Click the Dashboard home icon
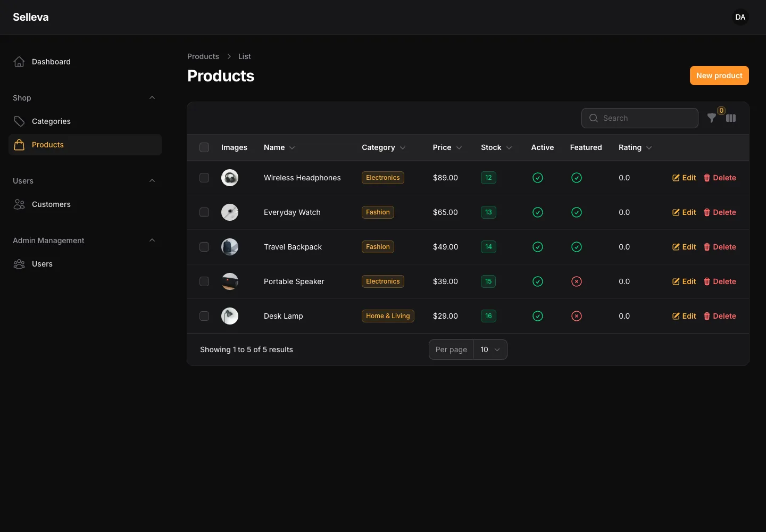Viewport: 766px width, 532px height. pos(19,62)
